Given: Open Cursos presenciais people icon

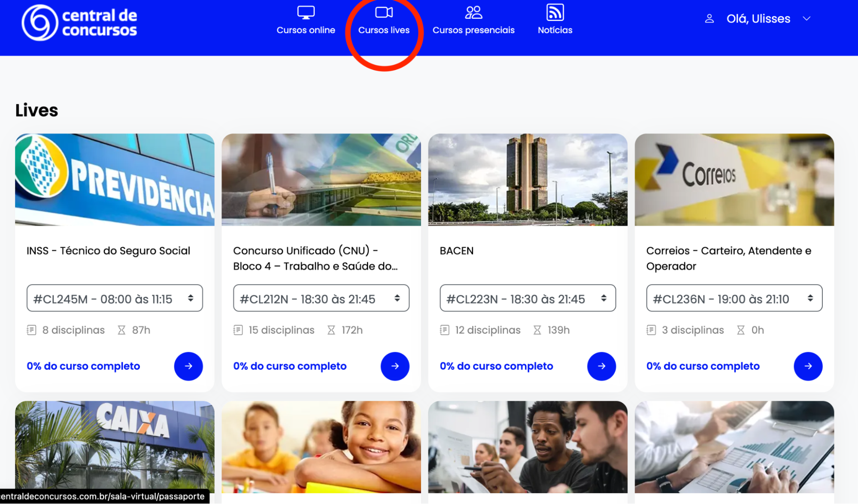Looking at the screenshot, I should (473, 12).
